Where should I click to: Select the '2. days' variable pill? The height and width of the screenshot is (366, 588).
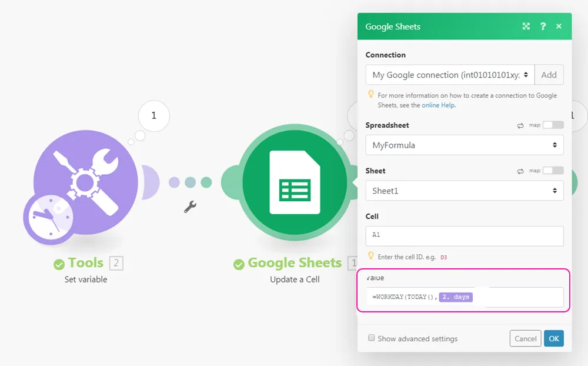click(x=456, y=297)
